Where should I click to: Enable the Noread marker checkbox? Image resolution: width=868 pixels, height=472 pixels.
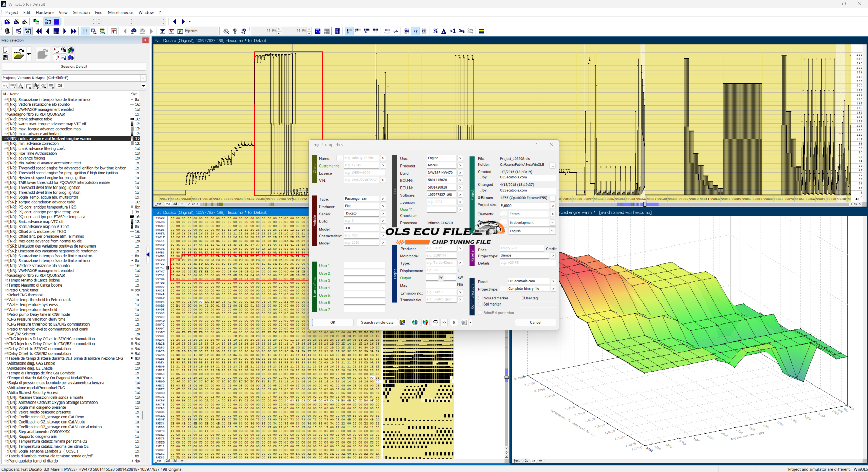[x=480, y=298]
